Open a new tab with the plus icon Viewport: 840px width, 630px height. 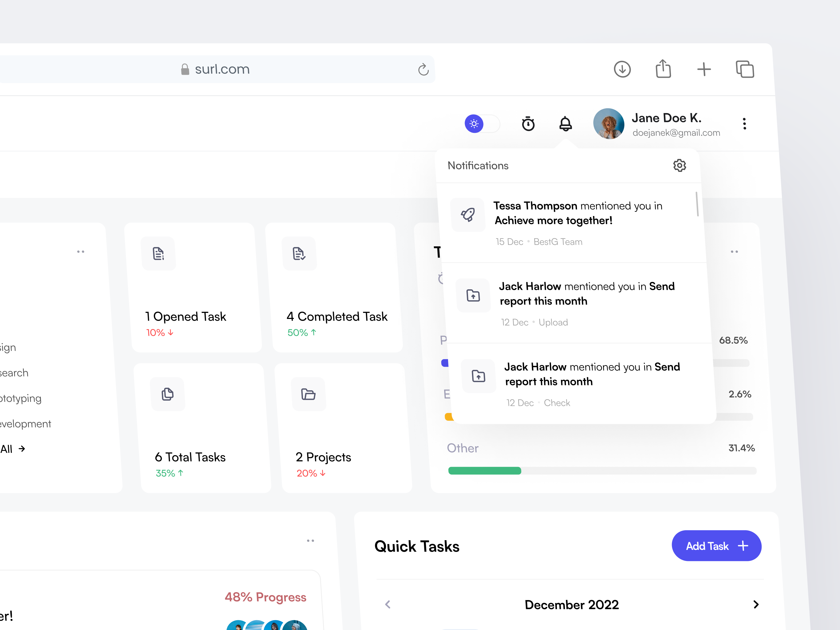(x=704, y=69)
